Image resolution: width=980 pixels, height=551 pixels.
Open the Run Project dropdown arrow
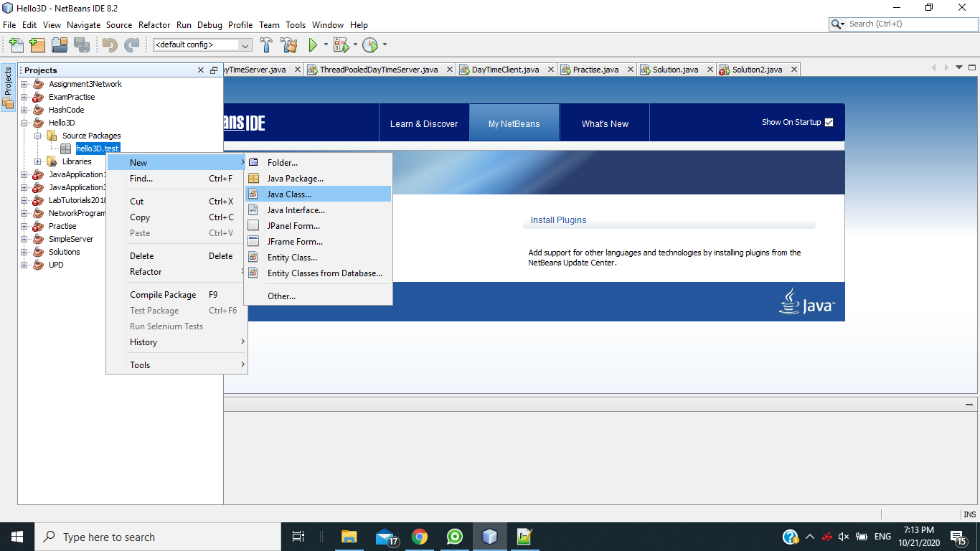(326, 45)
